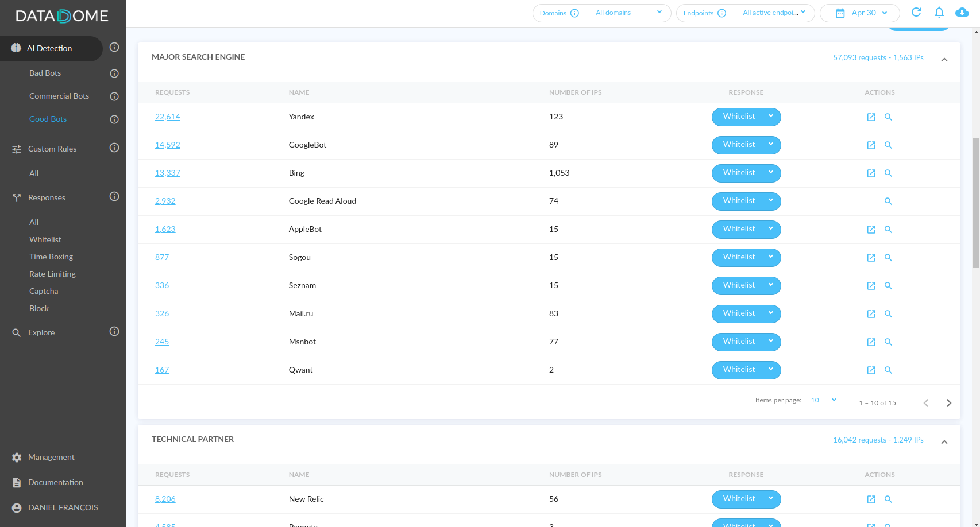
Task: Open the Whitelist response dropdown for GoogleBot
Action: [x=746, y=145]
